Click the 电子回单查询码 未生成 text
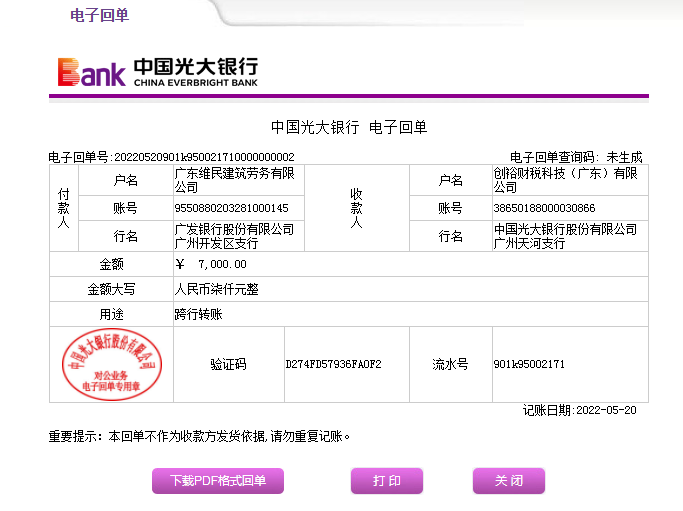Viewport: 683px width, 511px height. click(x=575, y=157)
